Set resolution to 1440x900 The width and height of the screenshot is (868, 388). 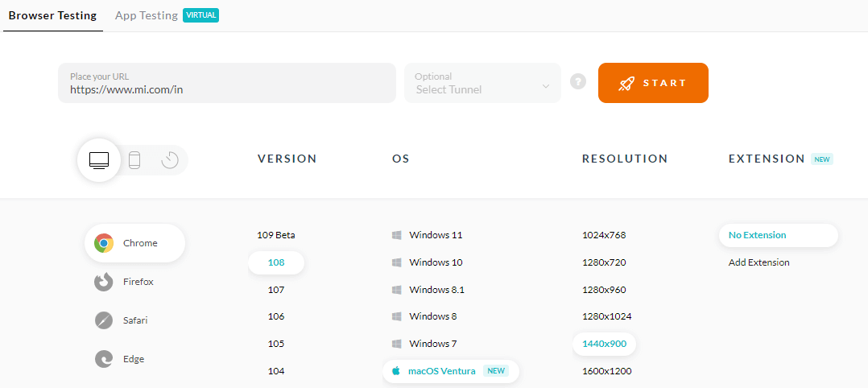tap(605, 344)
